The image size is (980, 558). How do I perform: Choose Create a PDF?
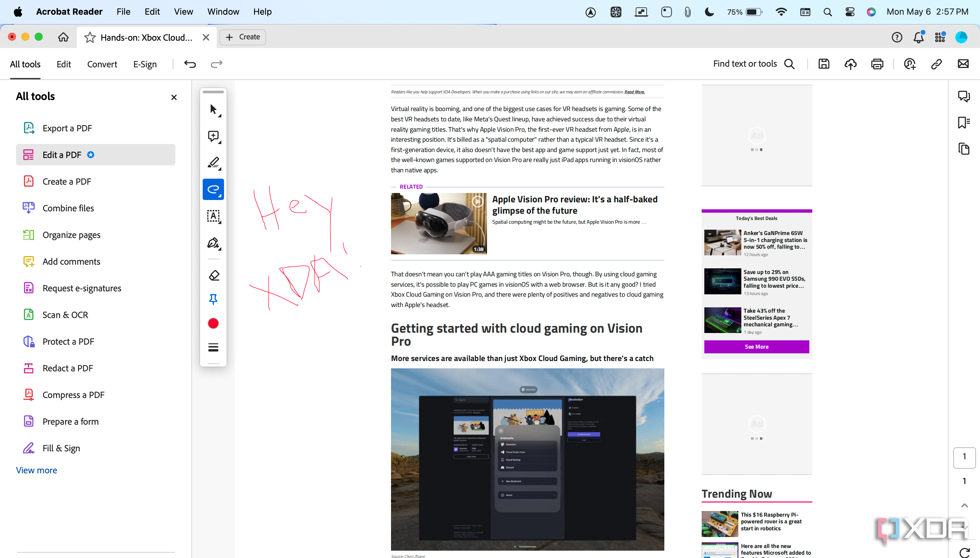tap(95, 181)
